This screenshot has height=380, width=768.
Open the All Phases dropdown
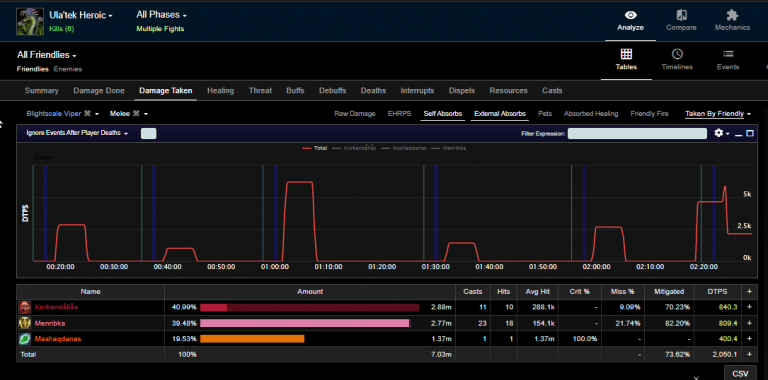click(x=161, y=15)
